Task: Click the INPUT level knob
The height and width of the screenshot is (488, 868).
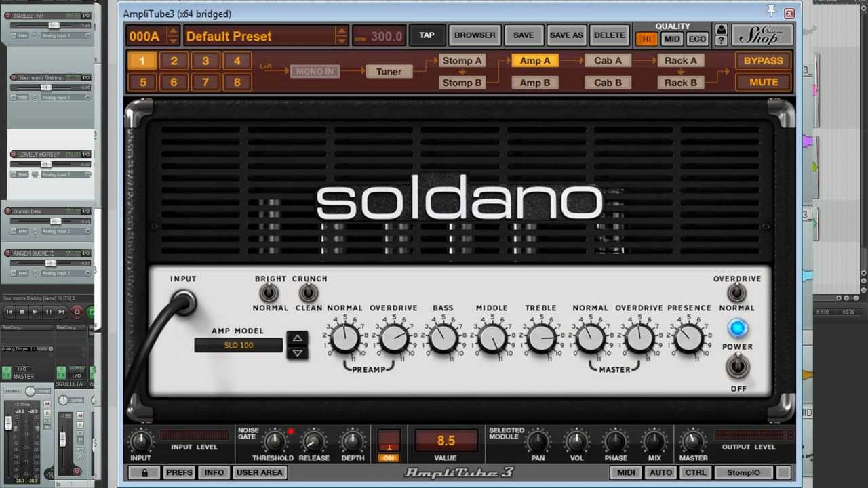Action: tap(140, 441)
